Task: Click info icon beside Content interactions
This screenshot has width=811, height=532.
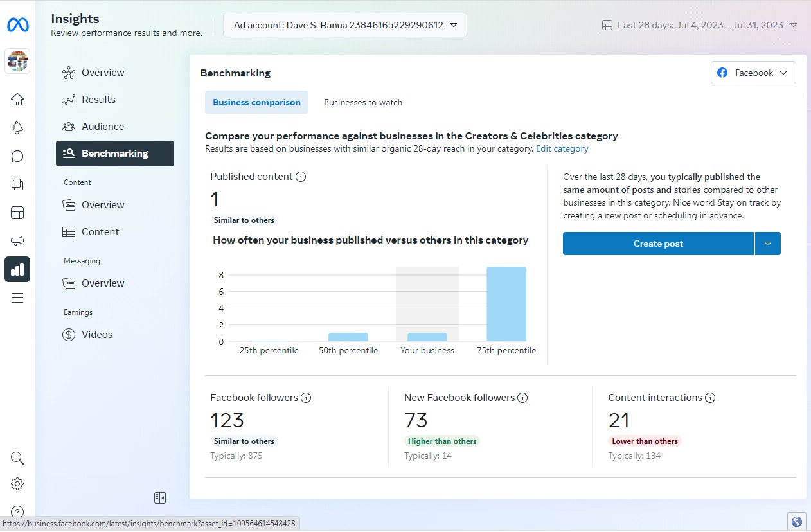Action: pyautogui.click(x=710, y=398)
